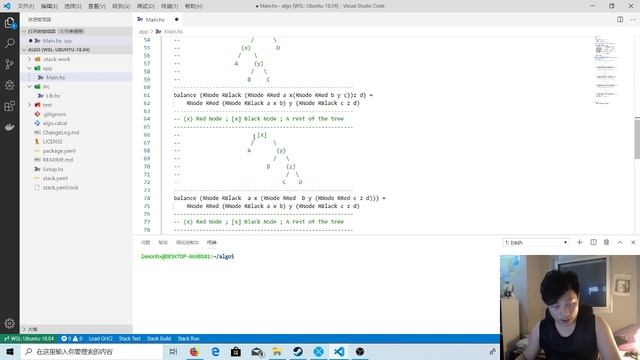Click the Windows taskbar search box
This screenshot has height=360, width=640.
tap(91, 351)
